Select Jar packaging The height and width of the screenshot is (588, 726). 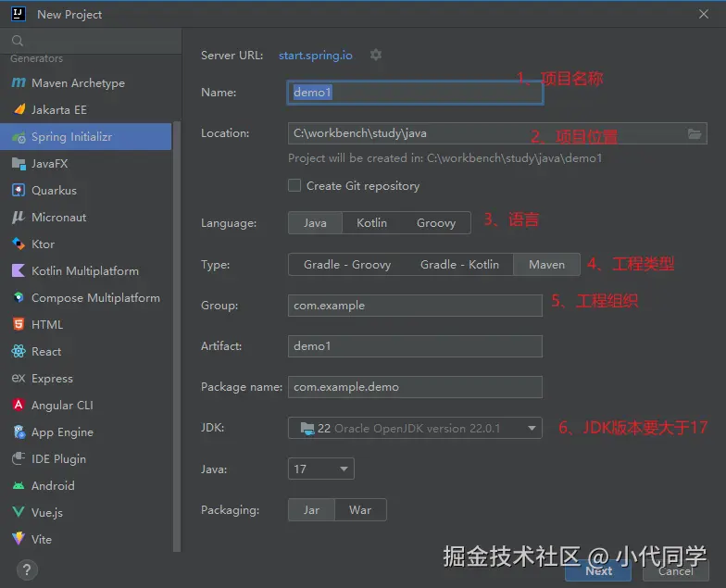click(x=311, y=509)
